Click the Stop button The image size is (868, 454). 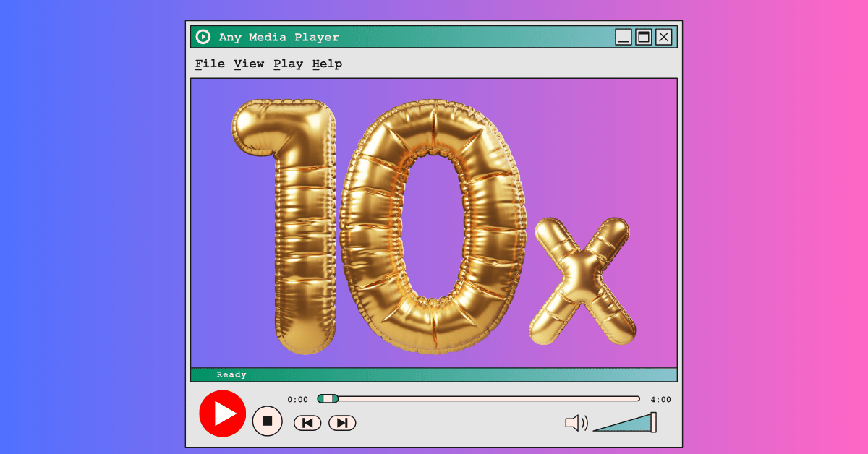[268, 421]
